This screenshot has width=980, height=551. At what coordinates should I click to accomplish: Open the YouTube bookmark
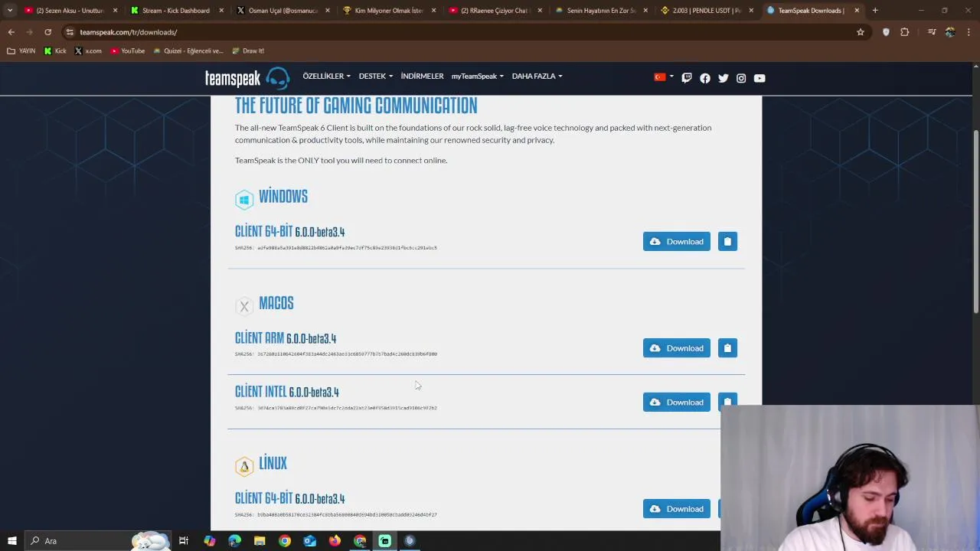click(128, 51)
